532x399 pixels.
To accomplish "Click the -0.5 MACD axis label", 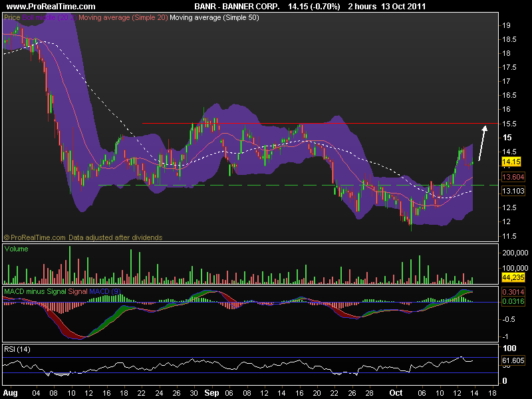I will pos(508,320).
